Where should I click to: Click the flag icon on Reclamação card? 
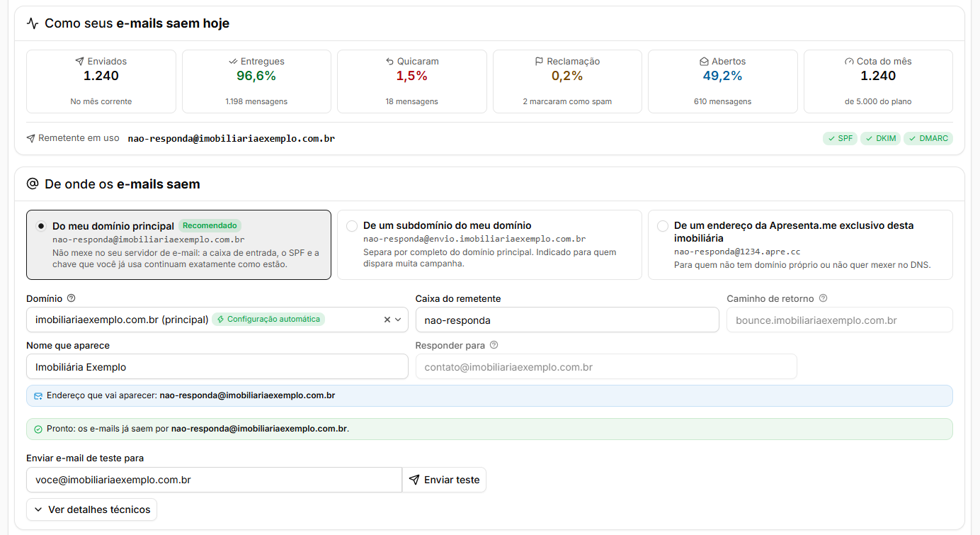pyautogui.click(x=540, y=62)
